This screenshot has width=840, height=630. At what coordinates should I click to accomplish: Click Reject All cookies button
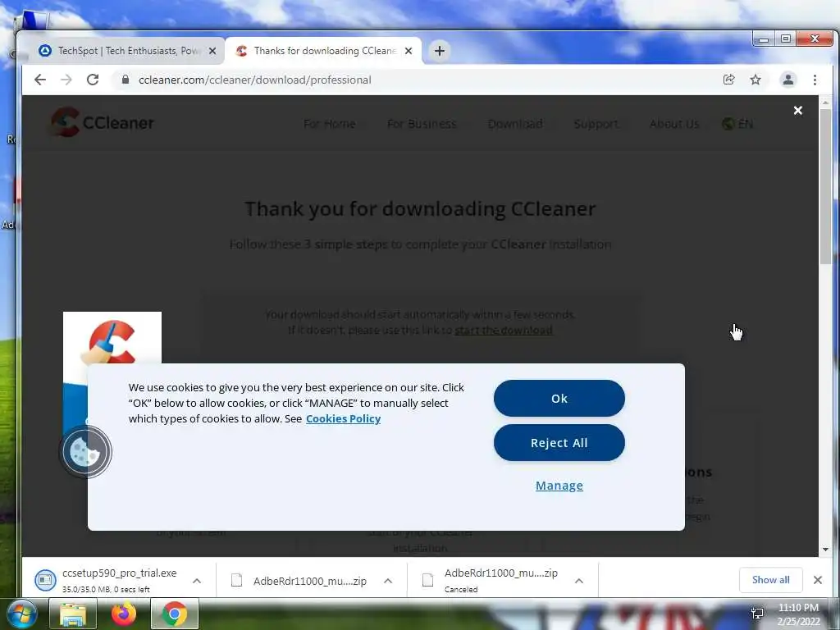(559, 442)
